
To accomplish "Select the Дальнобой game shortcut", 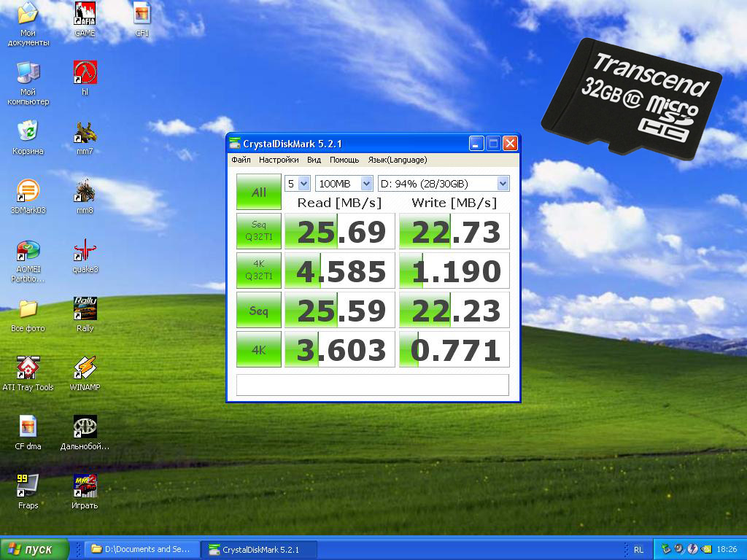I will (85, 432).
